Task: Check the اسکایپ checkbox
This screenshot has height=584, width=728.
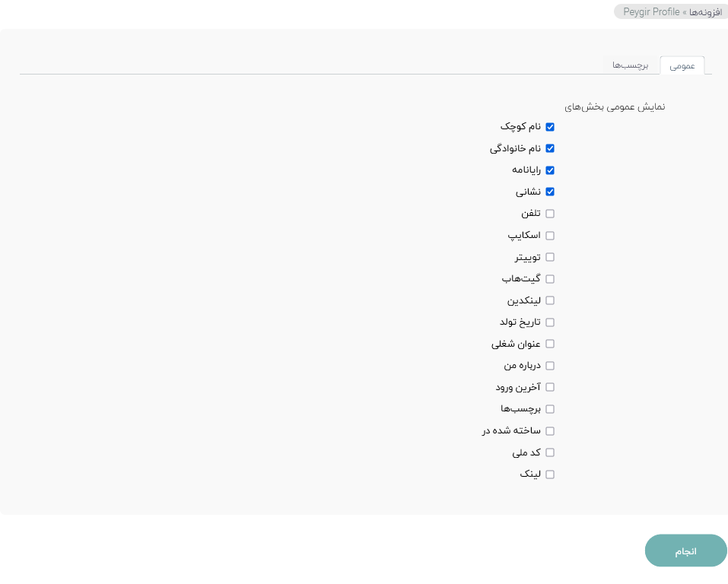Action: point(550,236)
